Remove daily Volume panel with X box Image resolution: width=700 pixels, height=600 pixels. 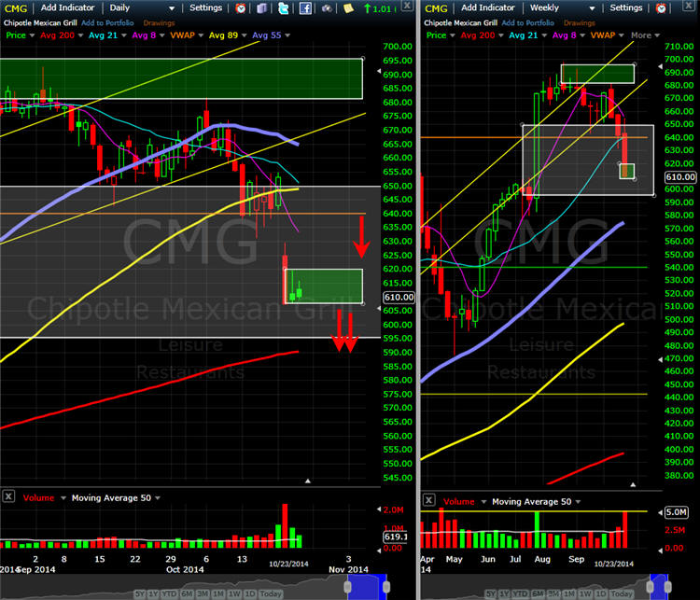pyautogui.click(x=8, y=496)
